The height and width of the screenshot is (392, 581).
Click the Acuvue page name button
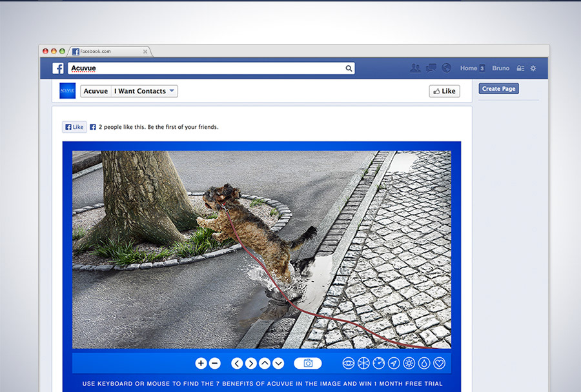[x=96, y=91]
